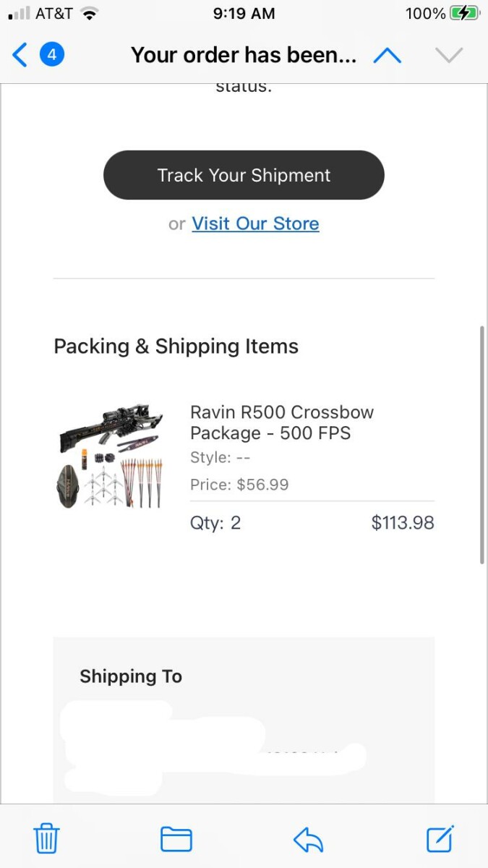This screenshot has width=488, height=868.
Task: Tap the Ravin R500 crossbow product image
Action: click(110, 456)
